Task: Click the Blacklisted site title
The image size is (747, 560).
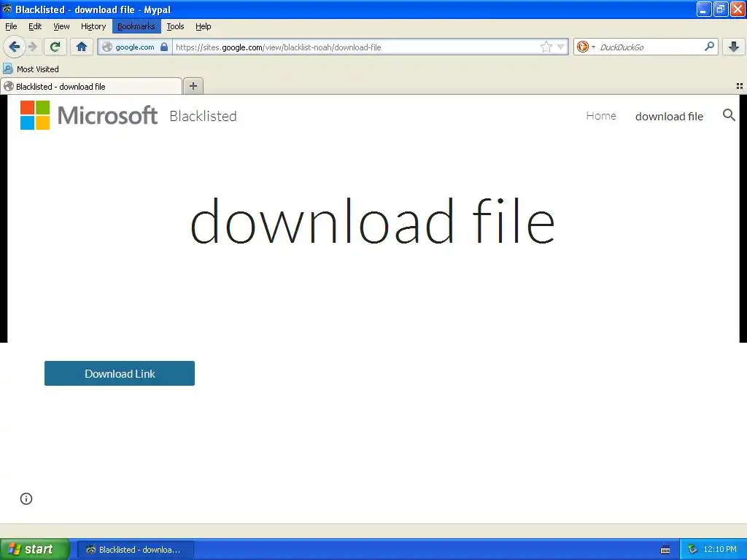Action: click(203, 116)
